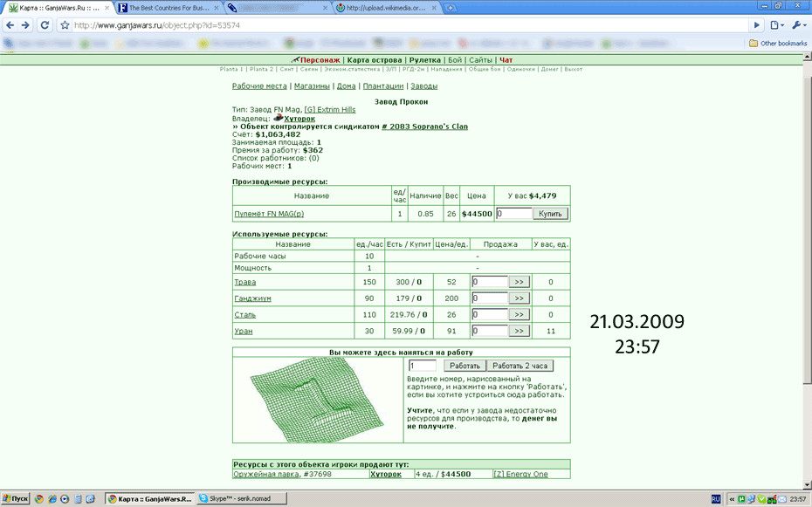Switch to the Skype serik.nomad taskbar window
The image size is (812, 507).
241,499
